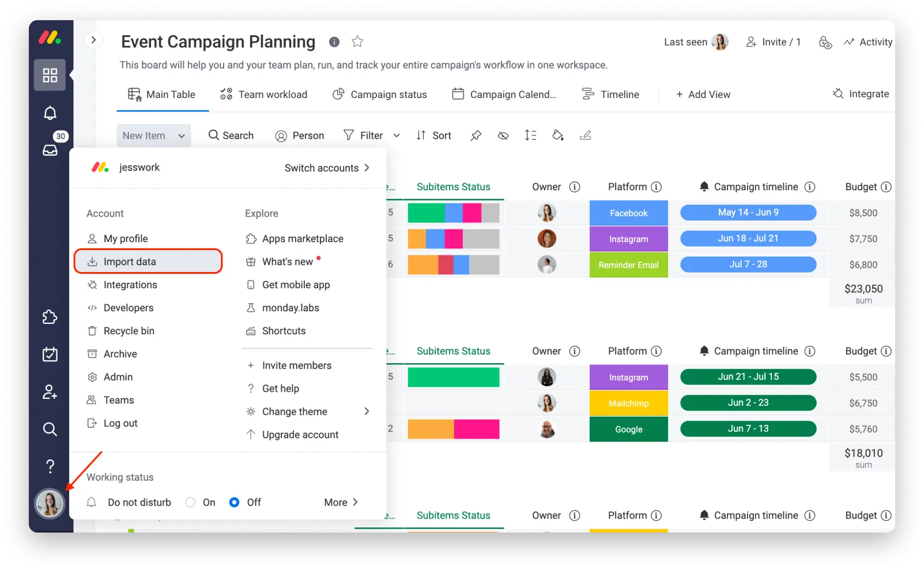
Task: Click the Search tool in toolbar
Action: (231, 135)
